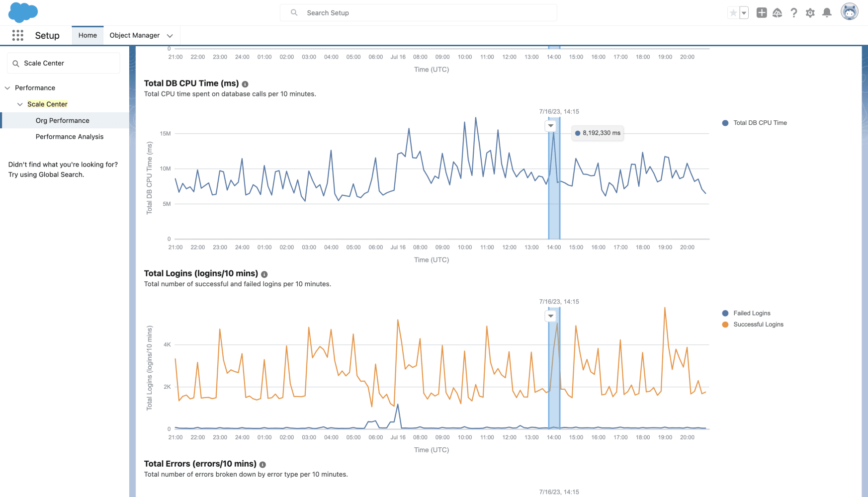Open Performance Analysis in the sidebar
The width and height of the screenshot is (868, 497).
70,137
